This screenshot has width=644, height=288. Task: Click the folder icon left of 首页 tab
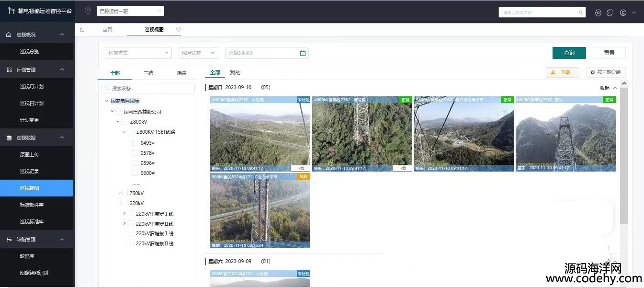[82, 30]
